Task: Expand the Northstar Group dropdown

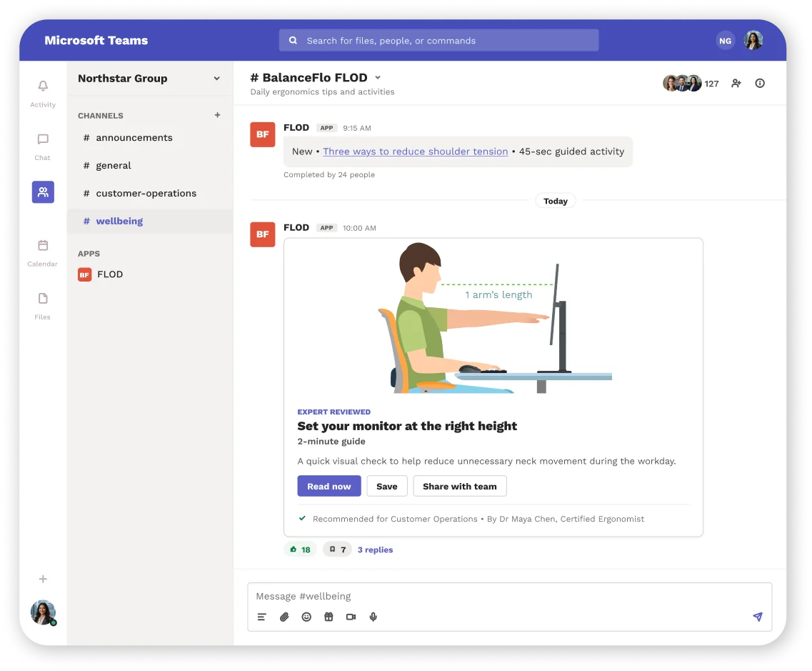Action: (x=216, y=78)
